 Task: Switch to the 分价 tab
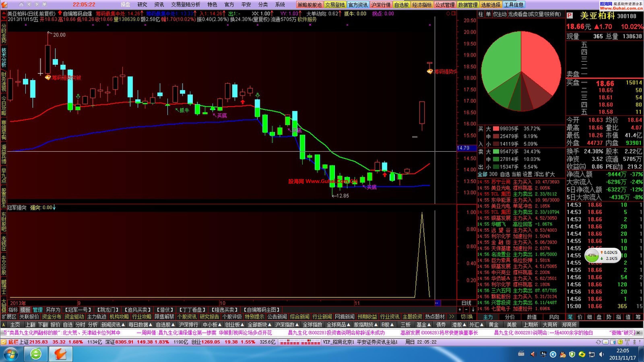tap(510, 317)
